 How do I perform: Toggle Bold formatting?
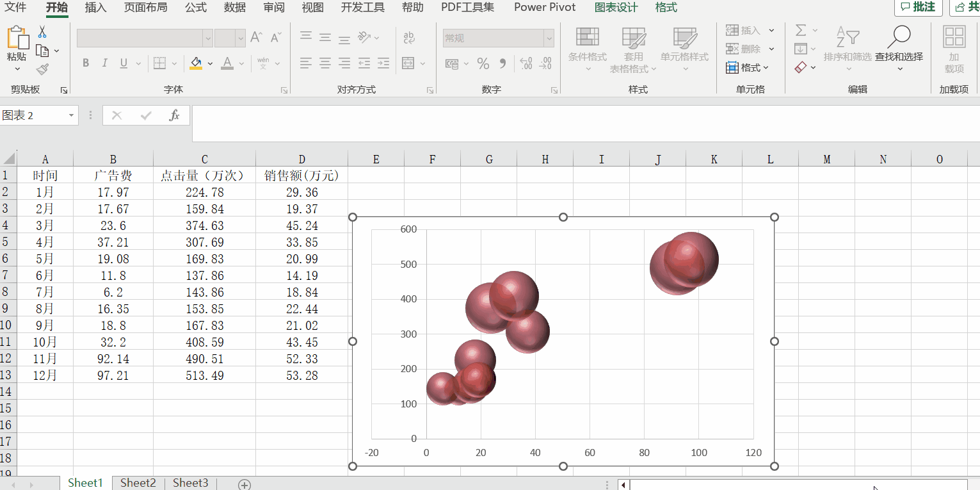point(86,63)
